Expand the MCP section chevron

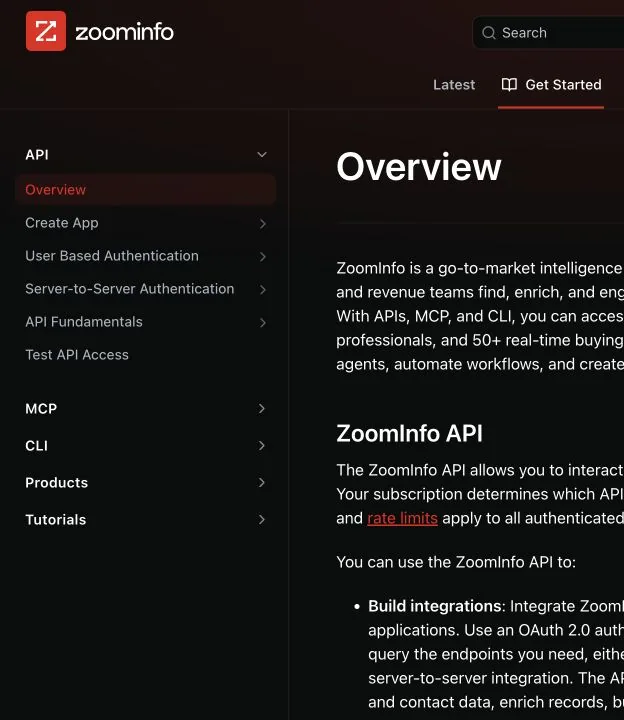(x=262, y=409)
